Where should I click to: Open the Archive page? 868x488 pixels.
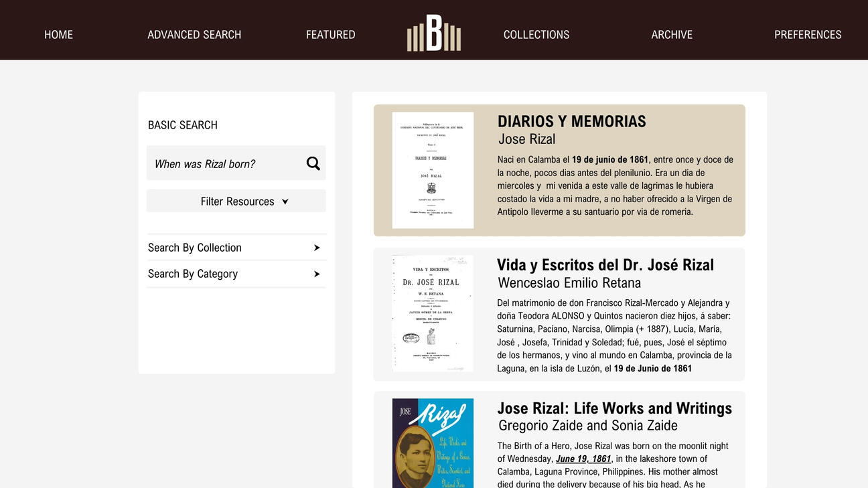pos(671,35)
